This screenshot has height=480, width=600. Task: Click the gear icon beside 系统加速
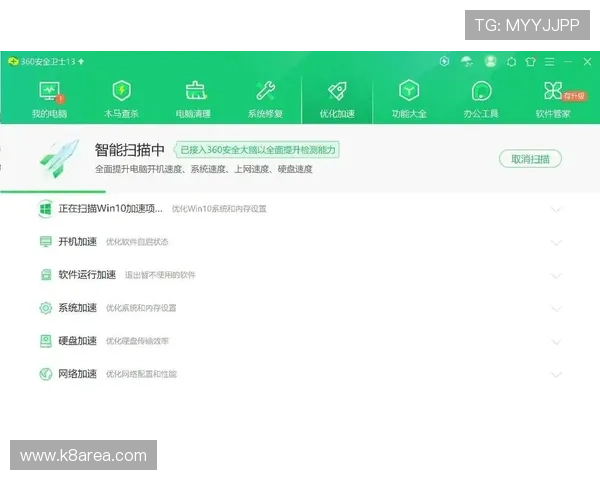pyautogui.click(x=46, y=308)
